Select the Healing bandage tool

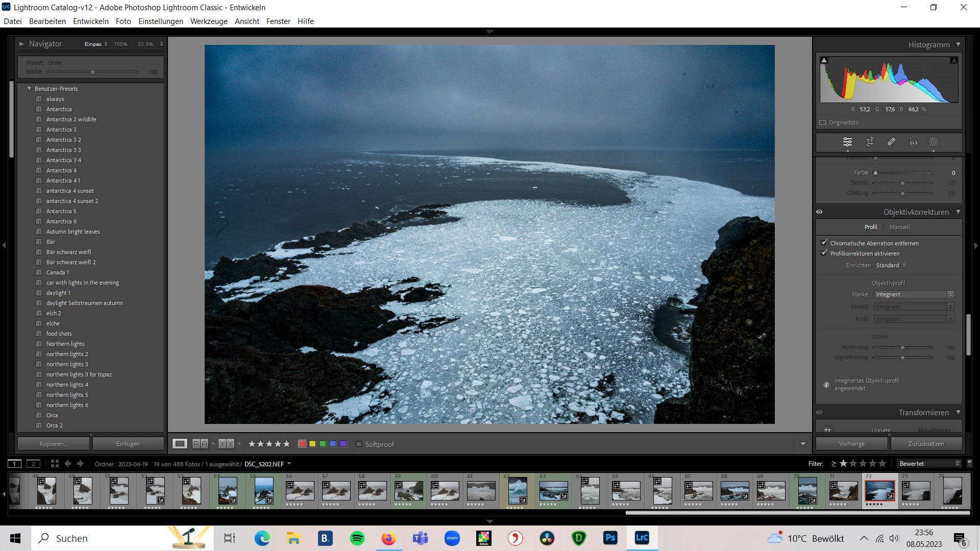pyautogui.click(x=891, y=142)
